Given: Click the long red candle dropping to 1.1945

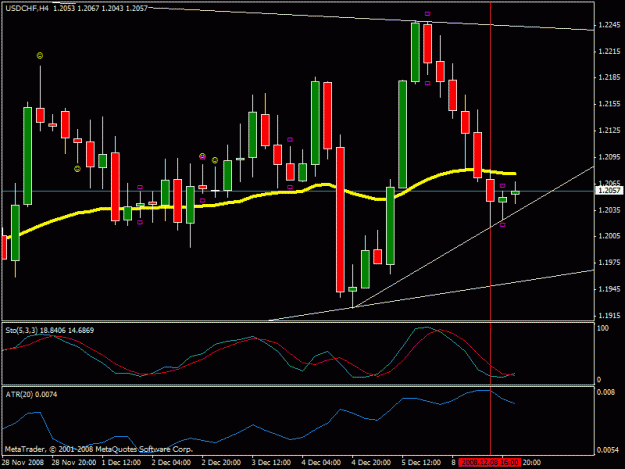Looking at the screenshot, I should [x=340, y=220].
